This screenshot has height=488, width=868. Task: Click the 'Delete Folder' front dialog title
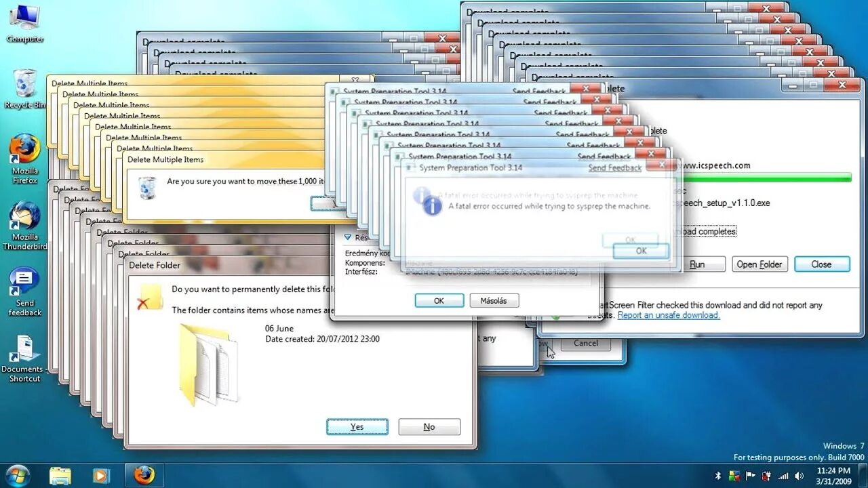155,265
